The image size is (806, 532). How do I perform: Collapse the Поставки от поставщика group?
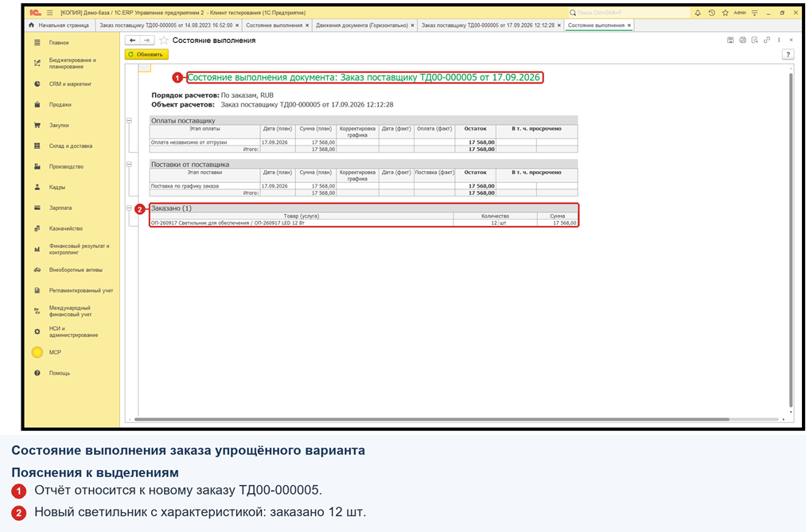click(129, 165)
